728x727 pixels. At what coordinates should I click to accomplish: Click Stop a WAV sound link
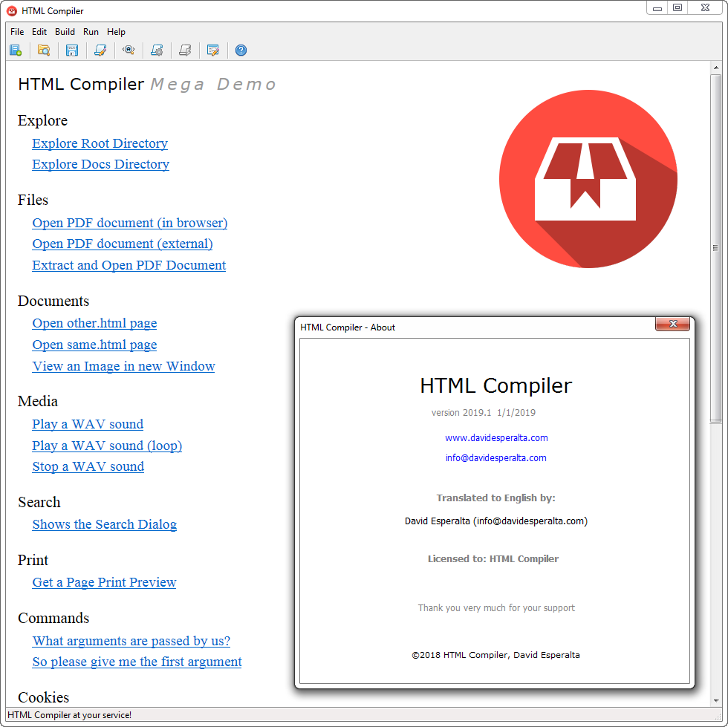[x=88, y=466]
